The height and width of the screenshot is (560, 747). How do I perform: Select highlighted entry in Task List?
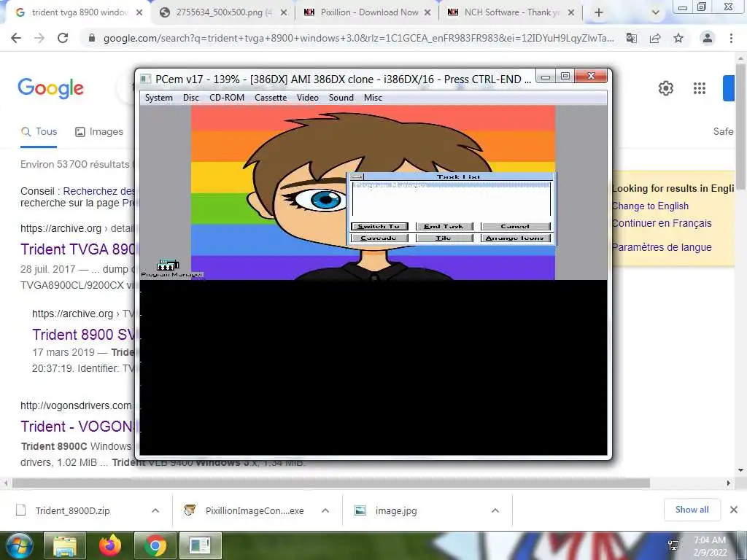(451, 185)
